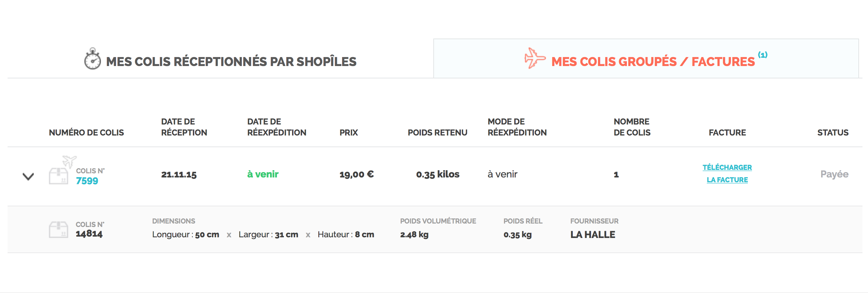Viewport: 868px width, 293px height.
Task: Collapse the colis 7599 row with the chevron
Action: tap(28, 176)
